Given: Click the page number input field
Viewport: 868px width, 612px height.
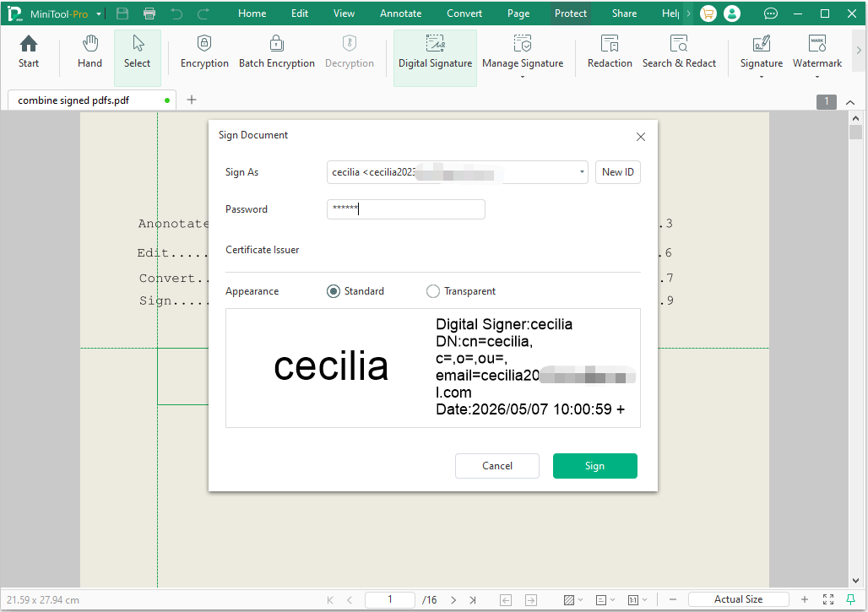Looking at the screenshot, I should tap(390, 599).
